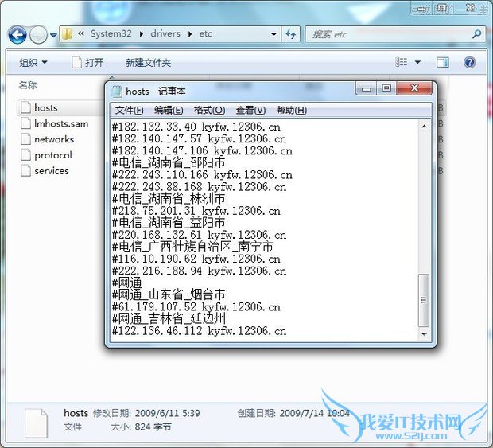
Task: Click the Notepad vertical scrollbar thumb
Action: pos(424,300)
